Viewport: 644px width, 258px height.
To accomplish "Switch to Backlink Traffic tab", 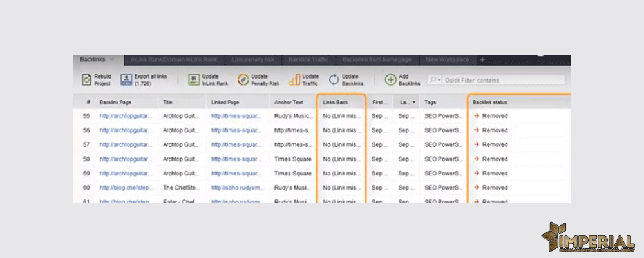I will pyautogui.click(x=308, y=60).
